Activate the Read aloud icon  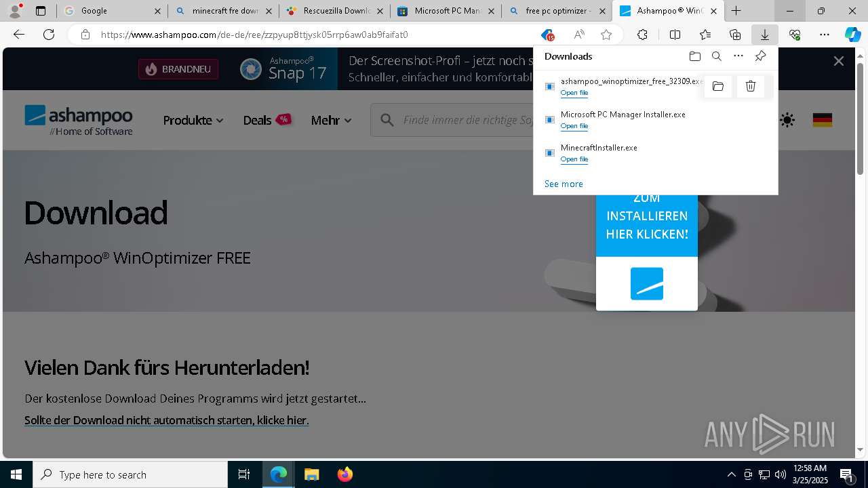(579, 35)
